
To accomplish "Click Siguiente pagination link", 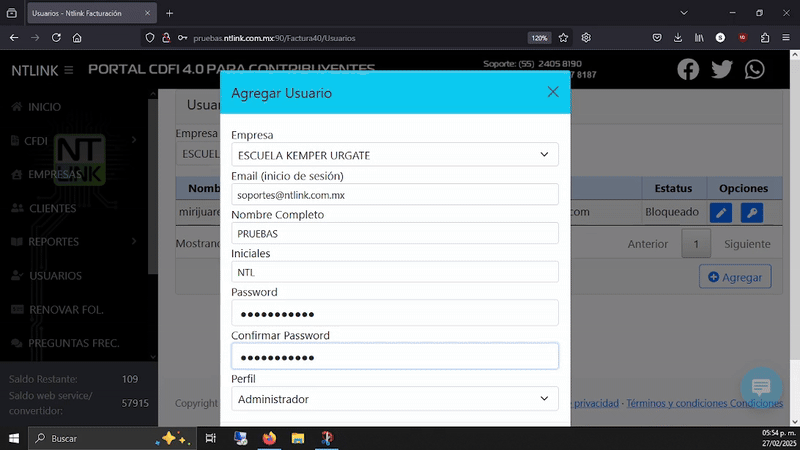I will point(747,244).
